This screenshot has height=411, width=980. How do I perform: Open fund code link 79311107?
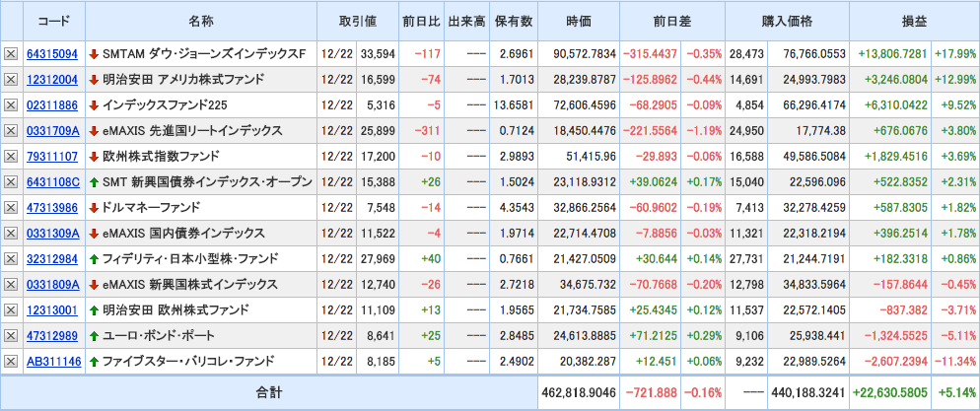[x=52, y=156]
